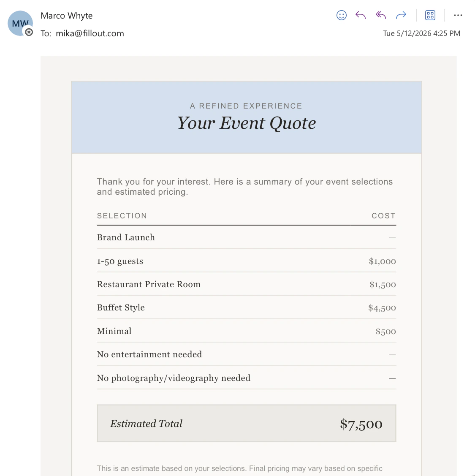Open the Apps grid icon
The height and width of the screenshot is (476, 475).
pos(430,15)
